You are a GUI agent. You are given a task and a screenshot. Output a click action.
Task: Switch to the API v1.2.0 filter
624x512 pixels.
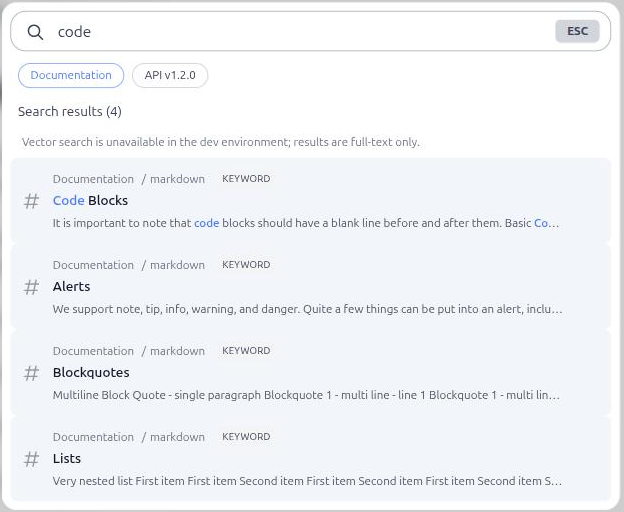(170, 75)
